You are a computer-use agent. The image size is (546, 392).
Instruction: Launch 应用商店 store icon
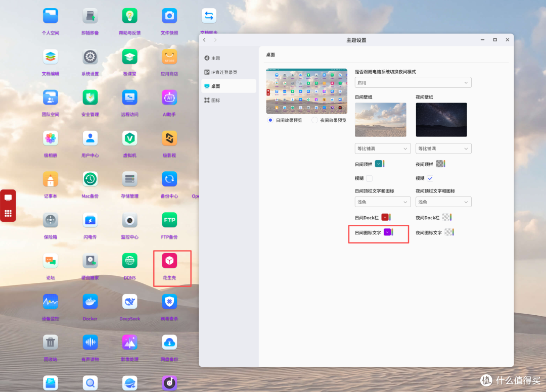tap(169, 57)
